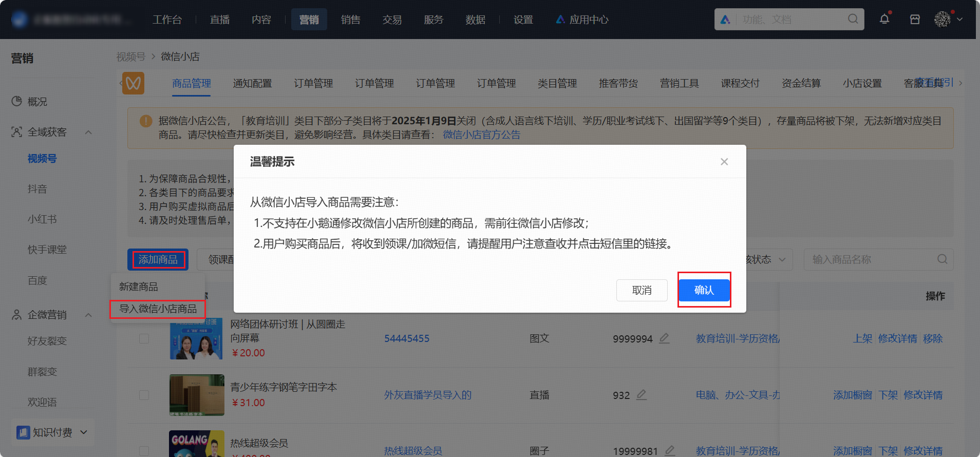Edit stock pencil icon next to 9999994
This screenshot has width=980, height=457.
coord(664,338)
